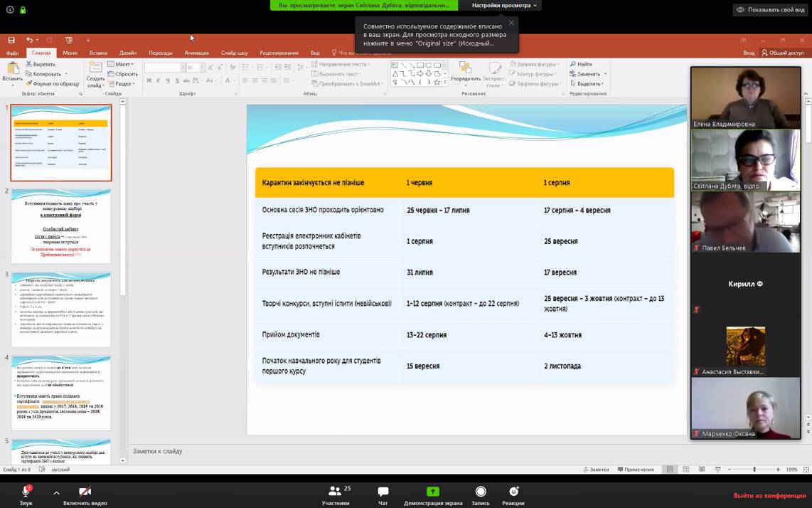Start screen sharing with Демонстрация экрана
The image size is (812, 508).
432,494
